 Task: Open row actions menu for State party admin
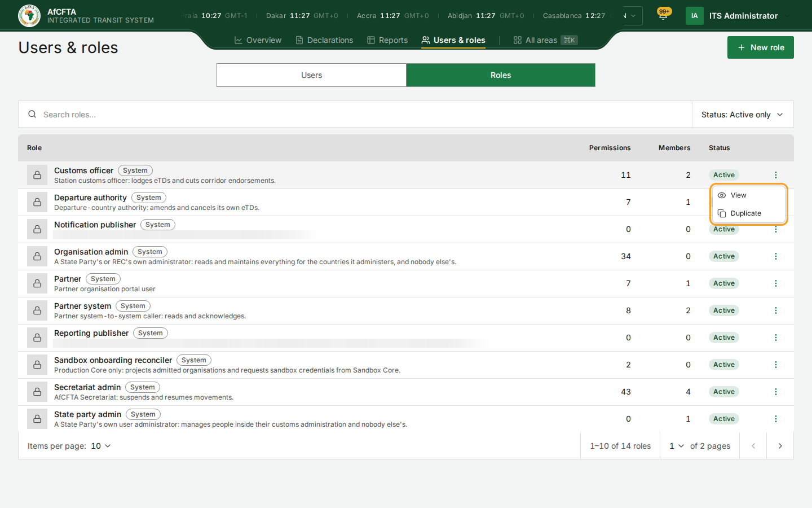click(776, 419)
